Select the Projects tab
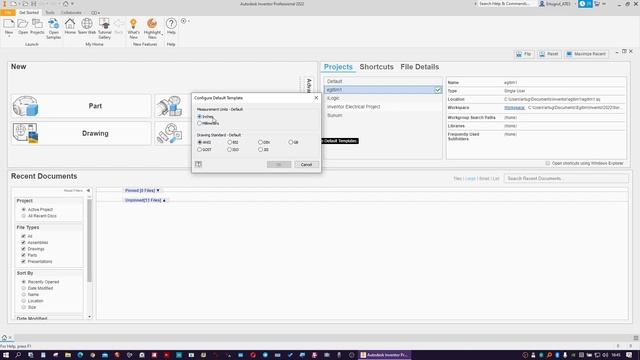Screen dimensions: 640x360 (338, 67)
